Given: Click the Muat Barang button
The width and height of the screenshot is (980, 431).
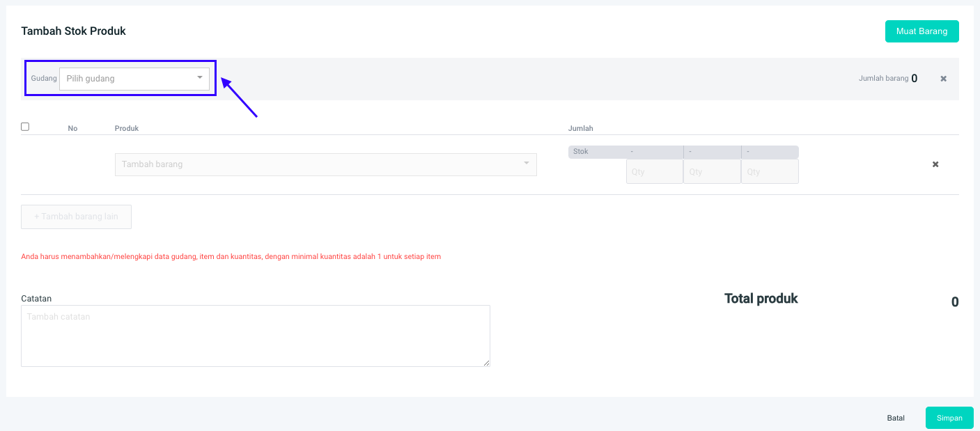Looking at the screenshot, I should click(x=921, y=31).
